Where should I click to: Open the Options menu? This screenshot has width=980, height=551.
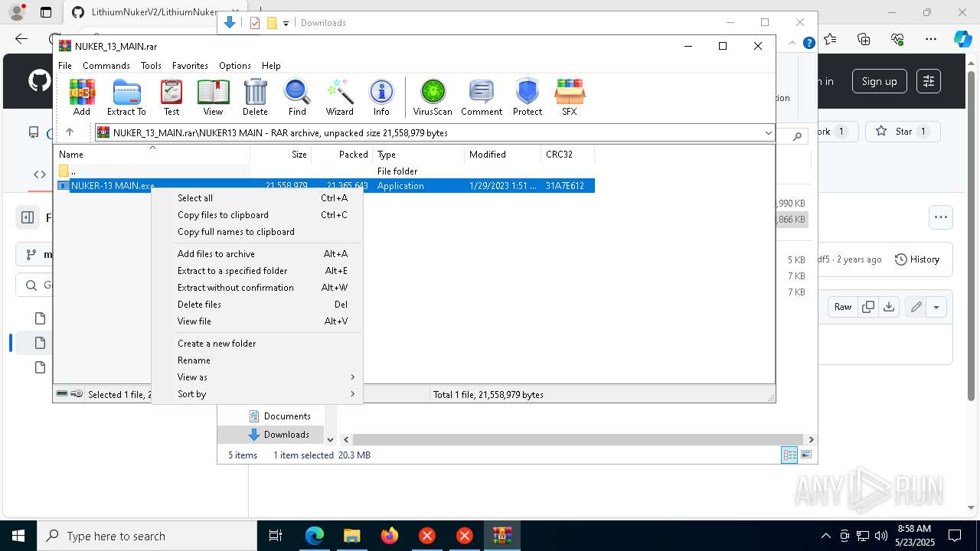click(x=235, y=66)
